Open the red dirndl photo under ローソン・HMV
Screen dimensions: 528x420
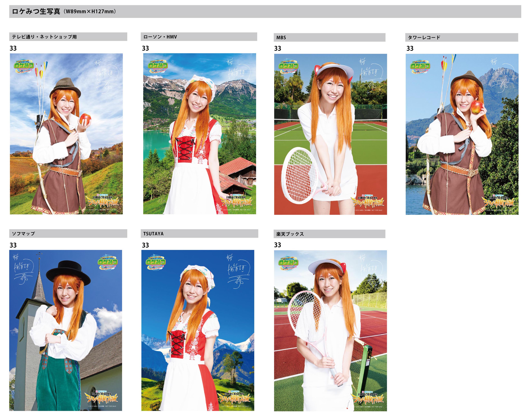click(199, 134)
